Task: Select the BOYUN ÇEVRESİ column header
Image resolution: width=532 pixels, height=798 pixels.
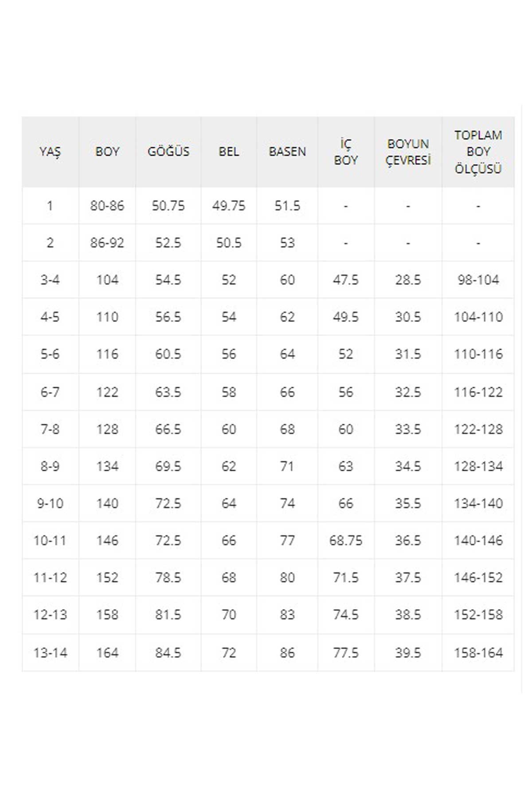Action: click(408, 152)
